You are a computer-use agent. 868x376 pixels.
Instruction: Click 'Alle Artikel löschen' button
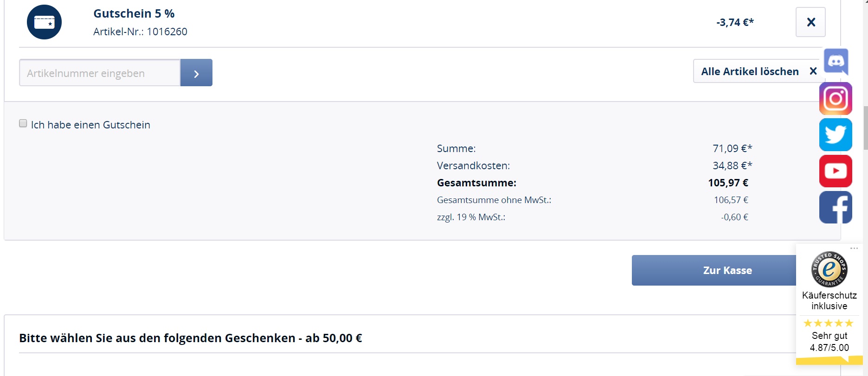point(758,71)
